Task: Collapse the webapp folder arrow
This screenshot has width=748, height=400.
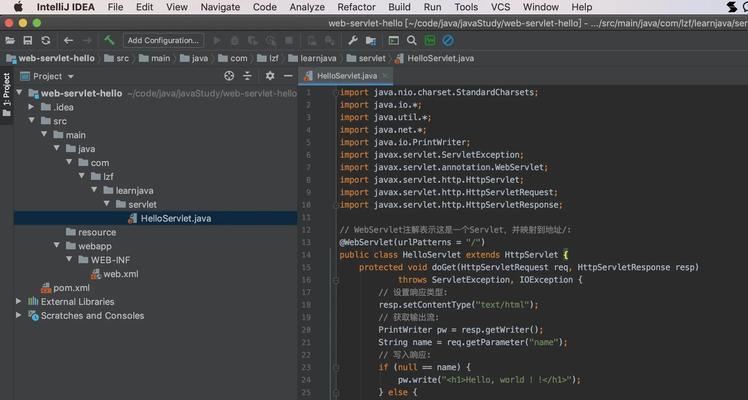Action: (57, 246)
